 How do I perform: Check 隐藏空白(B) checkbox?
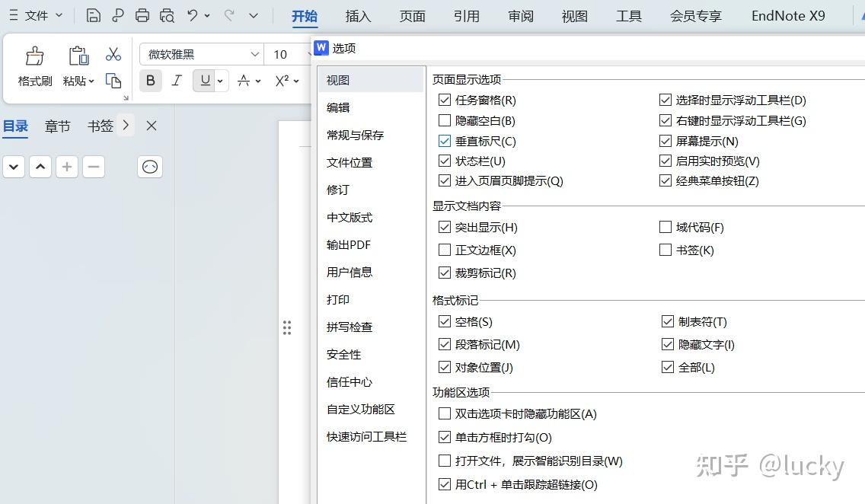click(x=445, y=120)
